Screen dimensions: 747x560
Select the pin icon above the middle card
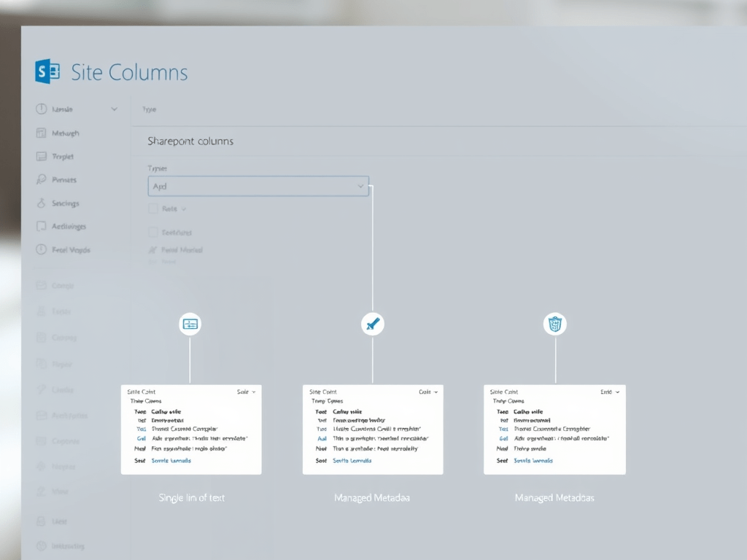tap(372, 323)
